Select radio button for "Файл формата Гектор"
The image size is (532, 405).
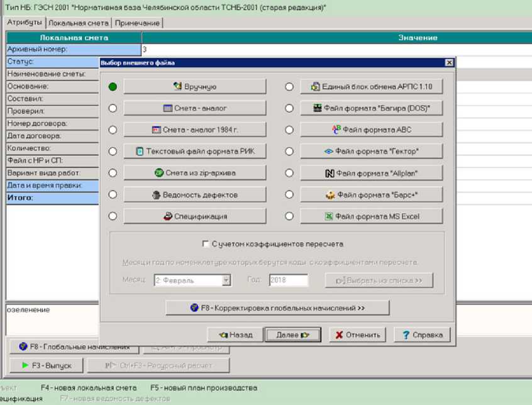(289, 151)
